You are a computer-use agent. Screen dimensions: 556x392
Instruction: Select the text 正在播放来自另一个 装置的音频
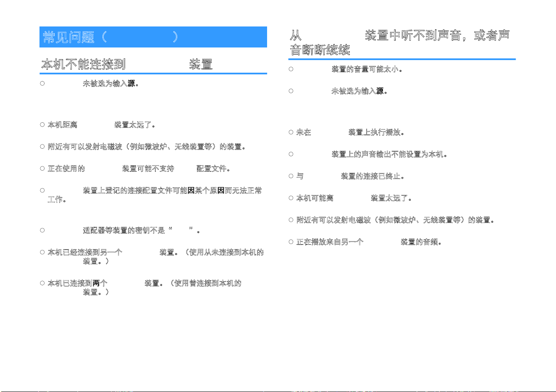pyautogui.click(x=369, y=242)
